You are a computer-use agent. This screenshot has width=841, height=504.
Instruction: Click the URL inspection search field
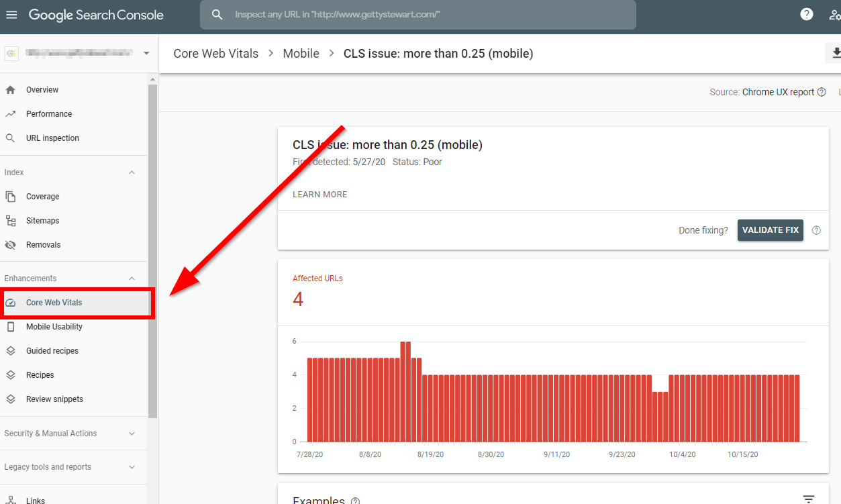click(417, 15)
